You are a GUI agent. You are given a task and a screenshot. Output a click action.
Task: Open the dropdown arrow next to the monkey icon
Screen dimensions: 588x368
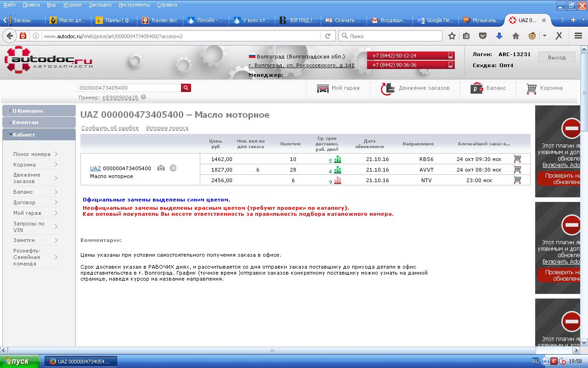point(544,36)
